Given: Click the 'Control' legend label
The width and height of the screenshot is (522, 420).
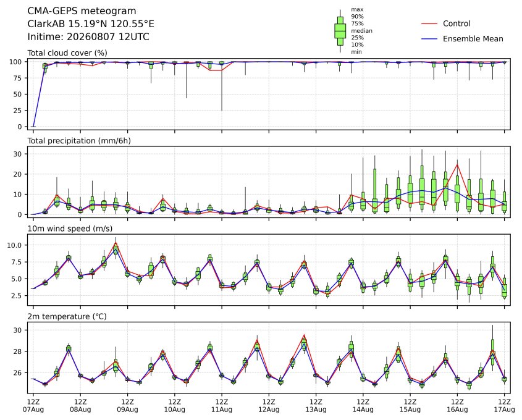Looking at the screenshot, I should click(x=457, y=23).
